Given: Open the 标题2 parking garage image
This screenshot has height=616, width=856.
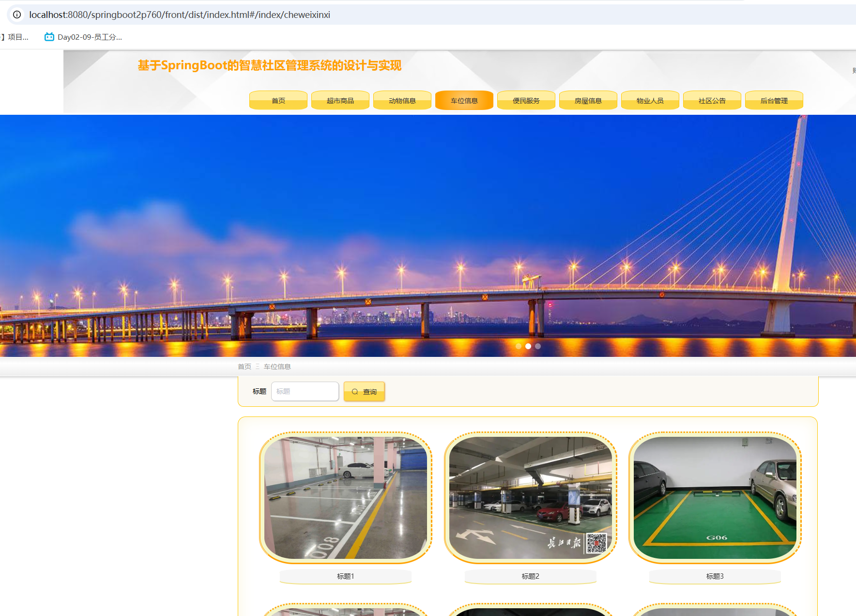Looking at the screenshot, I should (x=531, y=498).
